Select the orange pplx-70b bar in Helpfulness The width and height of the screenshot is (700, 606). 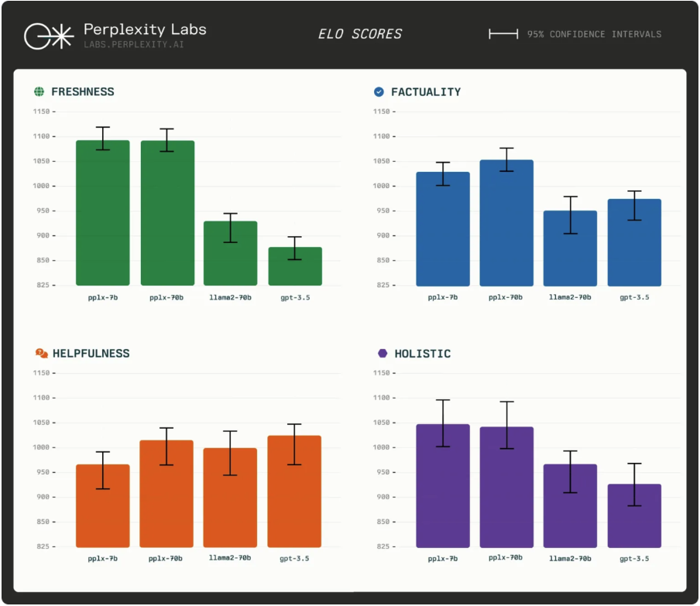(x=166, y=494)
